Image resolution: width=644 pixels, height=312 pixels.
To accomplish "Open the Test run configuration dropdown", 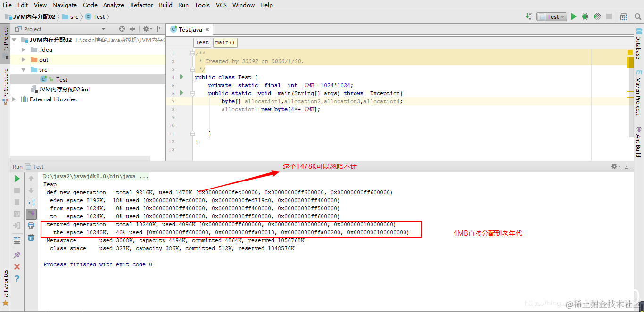I will click(x=551, y=16).
